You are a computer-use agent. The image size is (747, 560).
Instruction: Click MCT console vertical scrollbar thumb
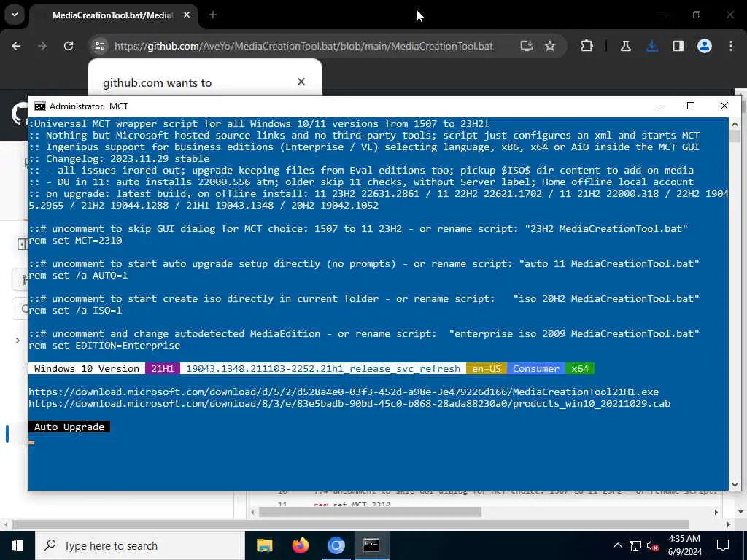click(x=734, y=137)
